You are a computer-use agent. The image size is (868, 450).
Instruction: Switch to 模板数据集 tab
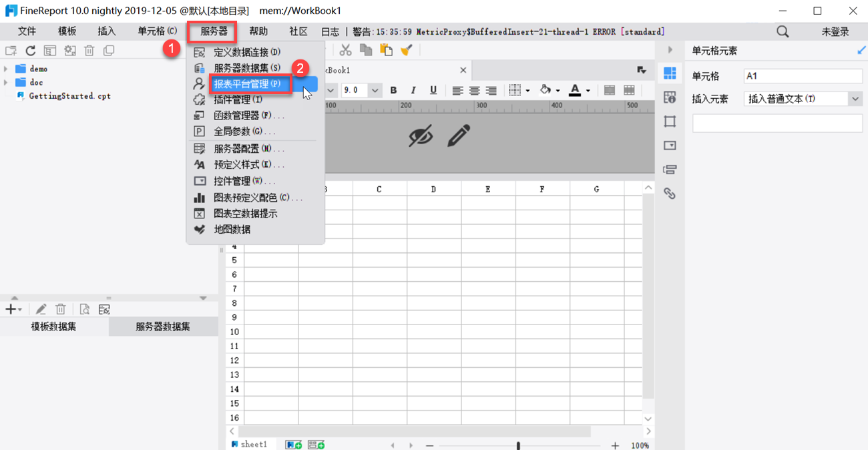tap(53, 326)
